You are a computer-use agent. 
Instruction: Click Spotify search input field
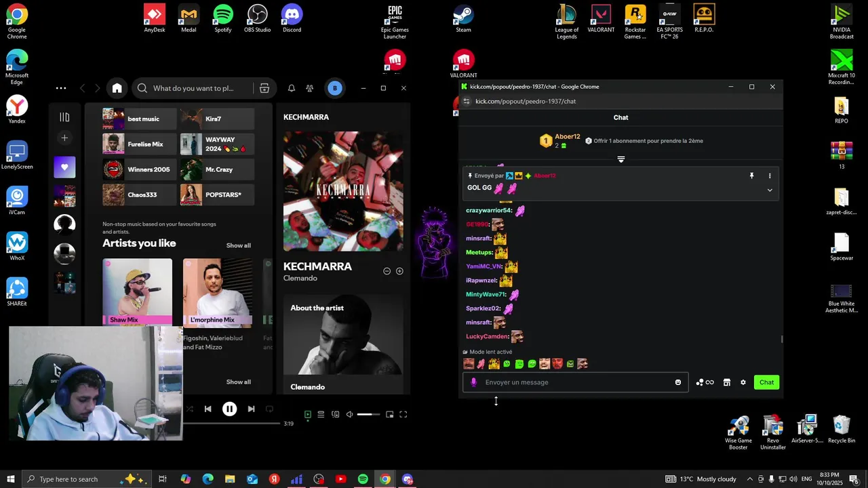193,88
